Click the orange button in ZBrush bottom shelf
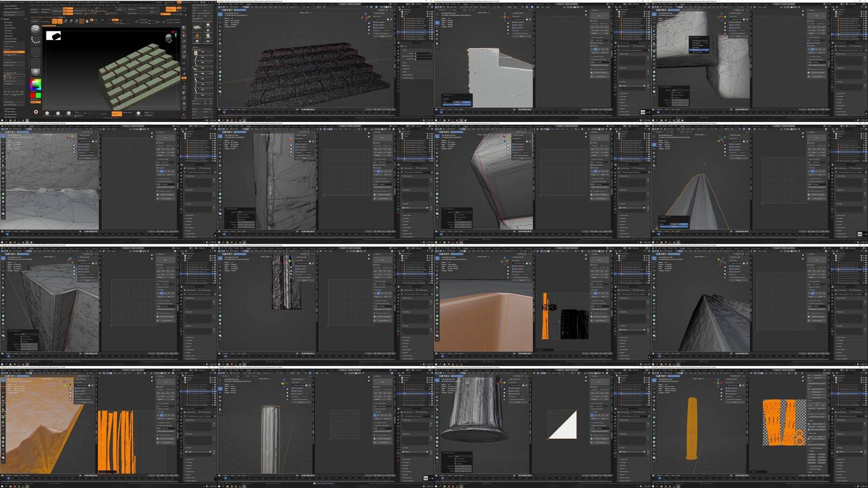This screenshot has width=868, height=488. (116, 113)
